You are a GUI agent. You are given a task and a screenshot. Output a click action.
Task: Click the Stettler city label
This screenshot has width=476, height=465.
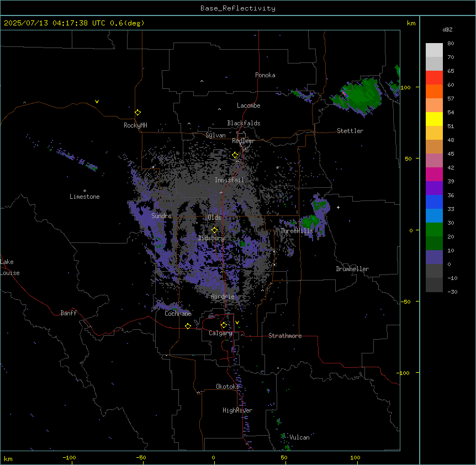(x=350, y=131)
